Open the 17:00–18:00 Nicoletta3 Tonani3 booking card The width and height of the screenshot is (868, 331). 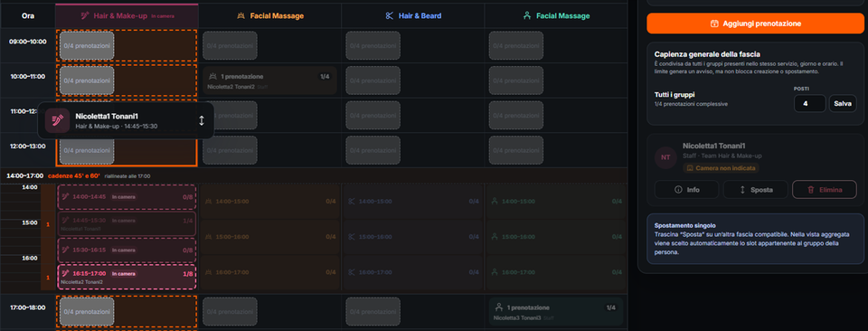tap(556, 312)
